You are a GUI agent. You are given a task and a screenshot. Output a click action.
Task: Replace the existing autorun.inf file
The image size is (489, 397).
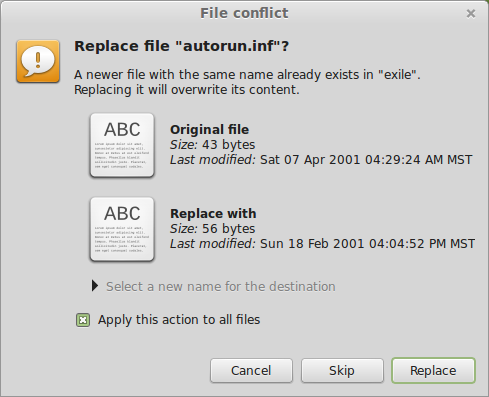[x=433, y=371]
